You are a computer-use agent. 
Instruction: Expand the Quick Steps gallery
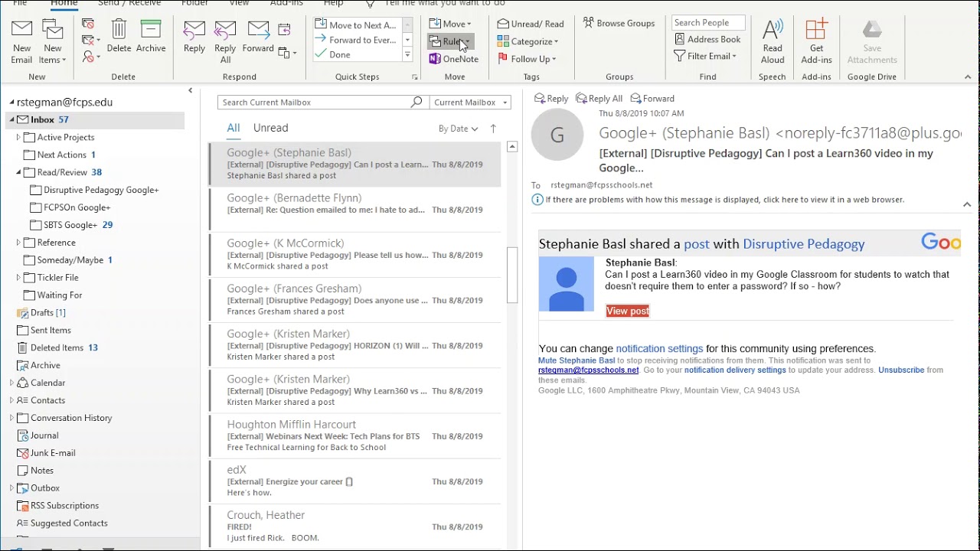407,54
